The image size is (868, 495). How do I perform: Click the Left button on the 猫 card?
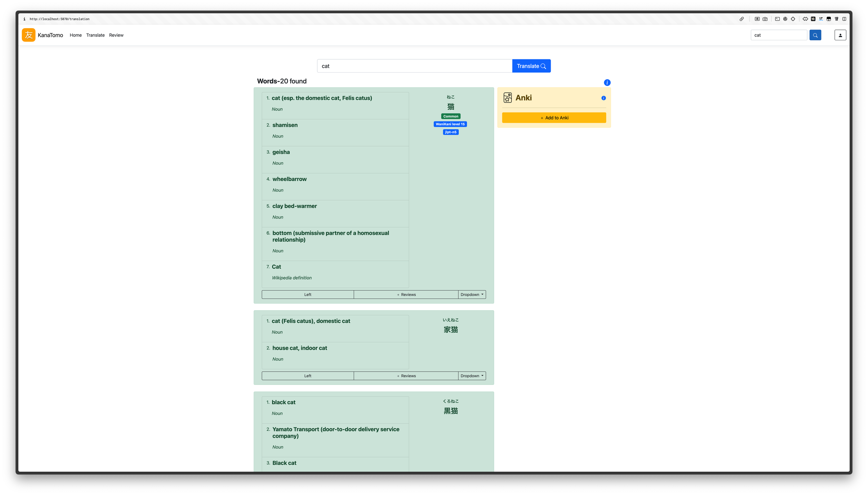point(308,294)
